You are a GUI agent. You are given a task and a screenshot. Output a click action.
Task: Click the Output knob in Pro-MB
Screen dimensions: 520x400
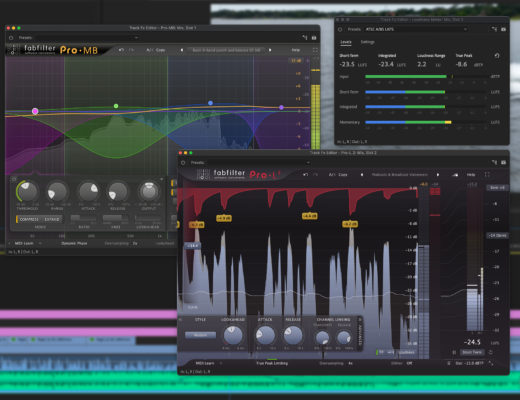coord(149,191)
